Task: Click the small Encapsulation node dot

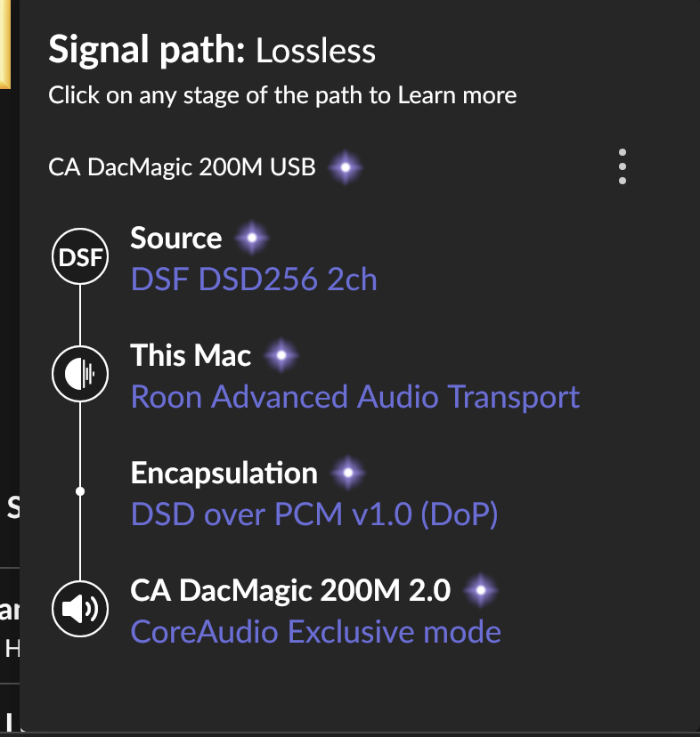Action: point(80,490)
